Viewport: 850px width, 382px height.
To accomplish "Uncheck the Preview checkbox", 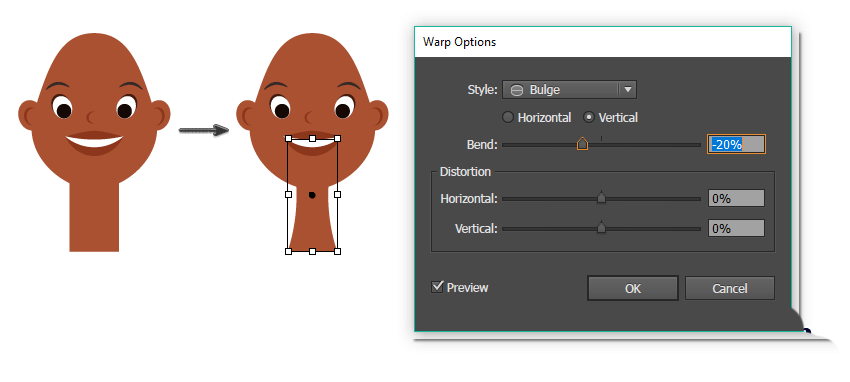I will tap(437, 287).
